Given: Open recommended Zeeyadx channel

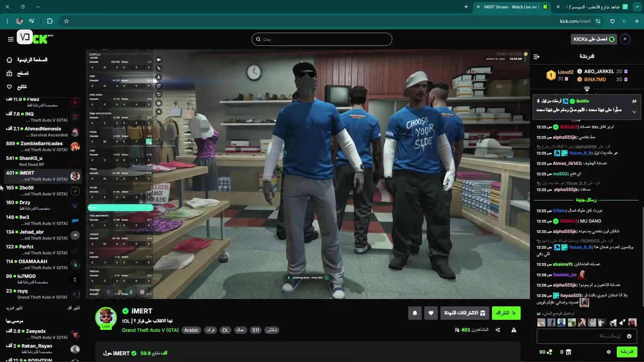Looking at the screenshot, I should coord(43,334).
